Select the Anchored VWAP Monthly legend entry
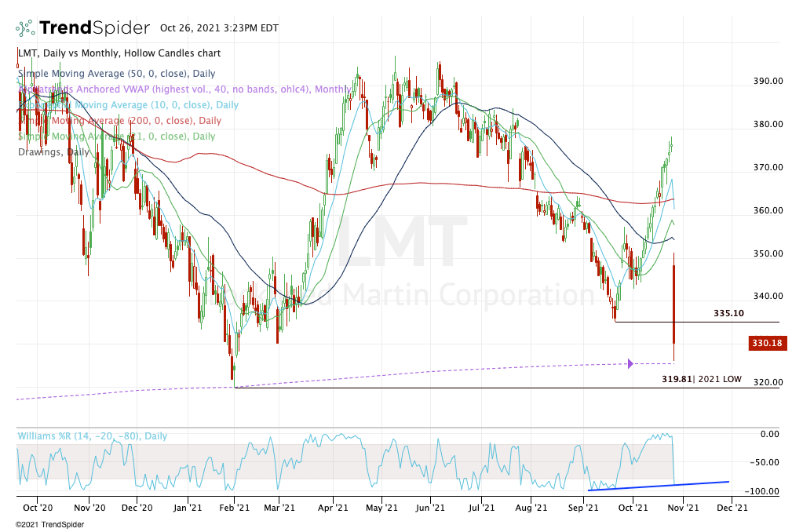This screenshot has width=803, height=532. point(184,89)
